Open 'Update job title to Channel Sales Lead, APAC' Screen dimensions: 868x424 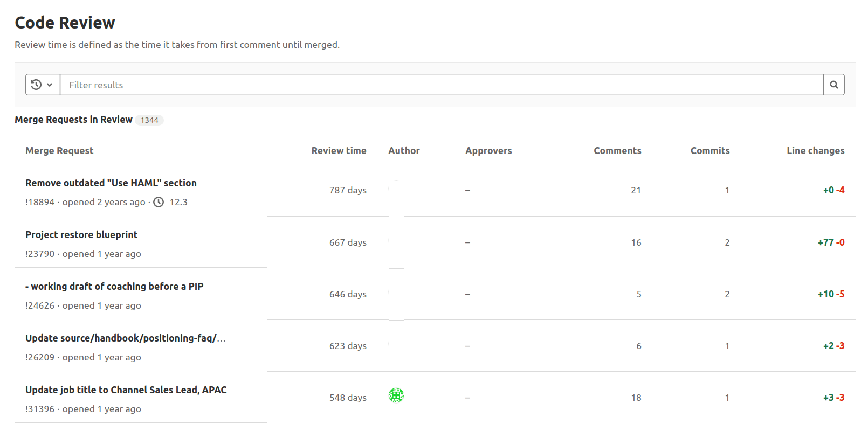[x=126, y=390]
